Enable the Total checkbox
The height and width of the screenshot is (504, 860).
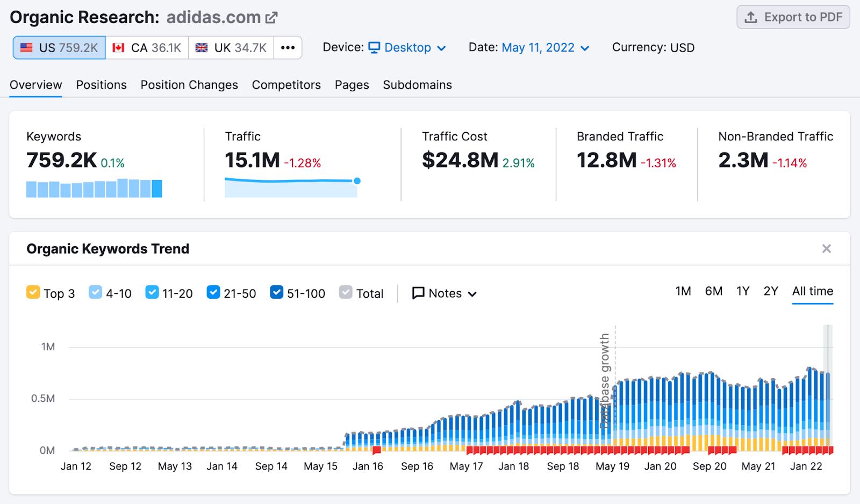click(346, 292)
